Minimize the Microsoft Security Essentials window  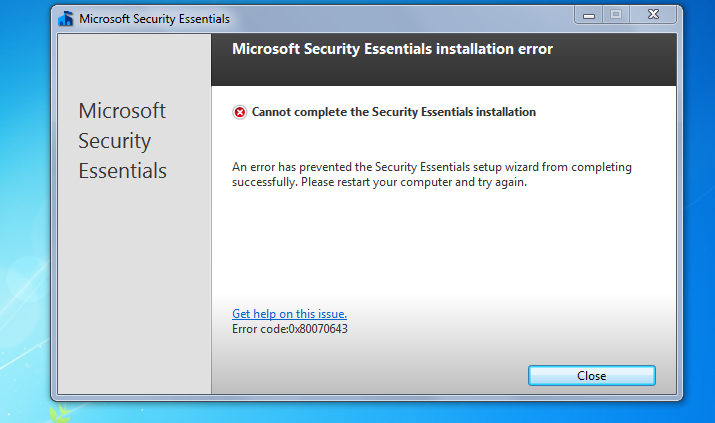click(x=589, y=15)
